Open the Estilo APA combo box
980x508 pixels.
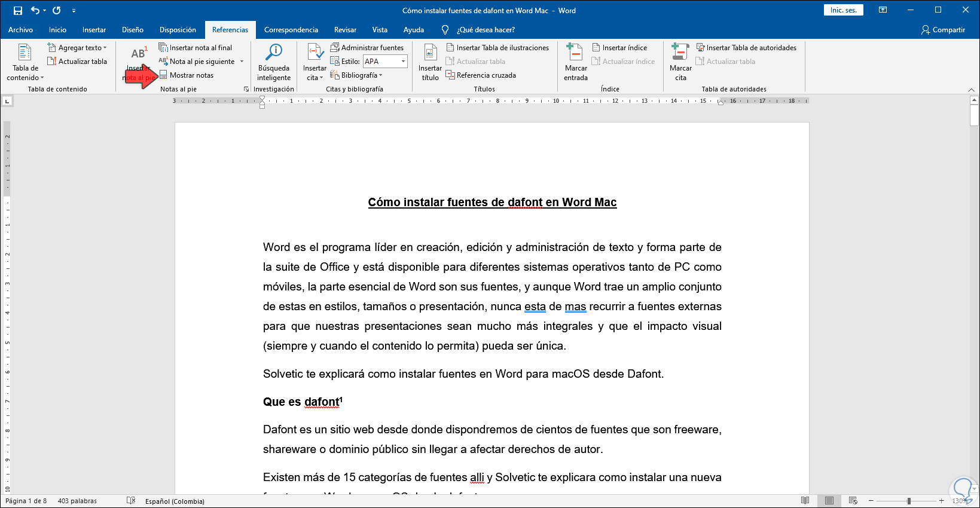point(385,62)
